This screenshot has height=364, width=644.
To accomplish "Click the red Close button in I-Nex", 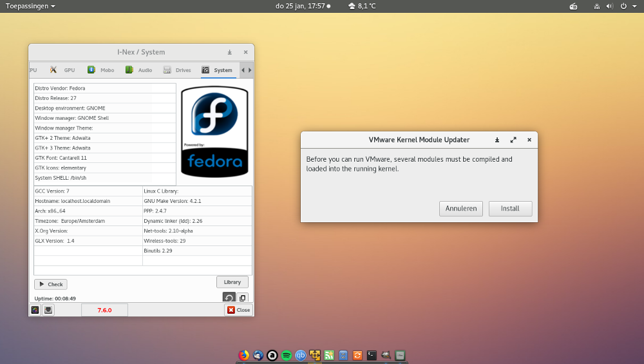I will coord(238,310).
